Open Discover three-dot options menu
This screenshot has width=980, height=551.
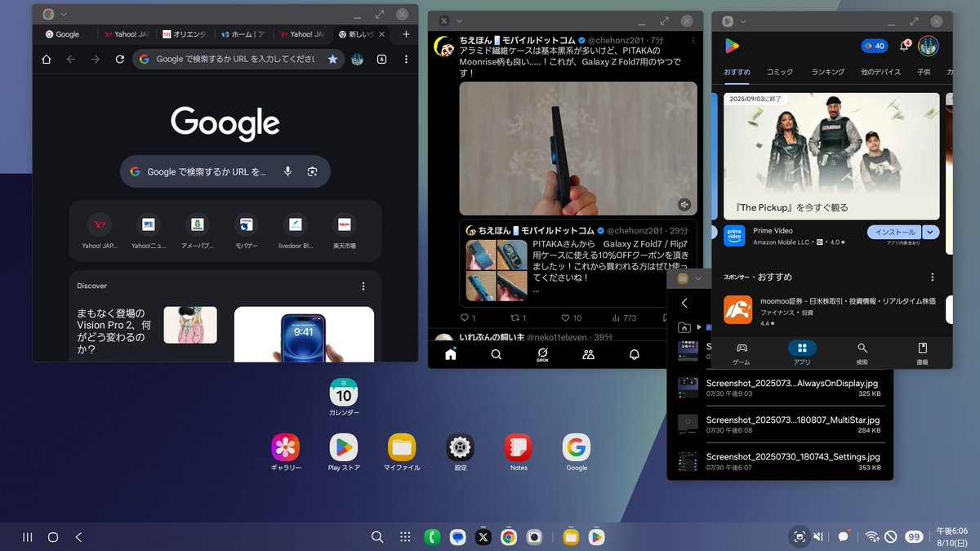[x=363, y=286]
